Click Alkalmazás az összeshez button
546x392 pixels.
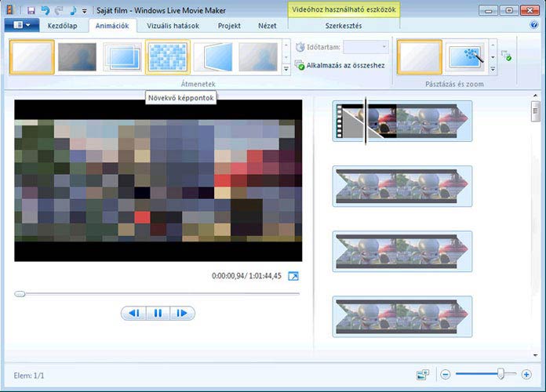[x=340, y=66]
